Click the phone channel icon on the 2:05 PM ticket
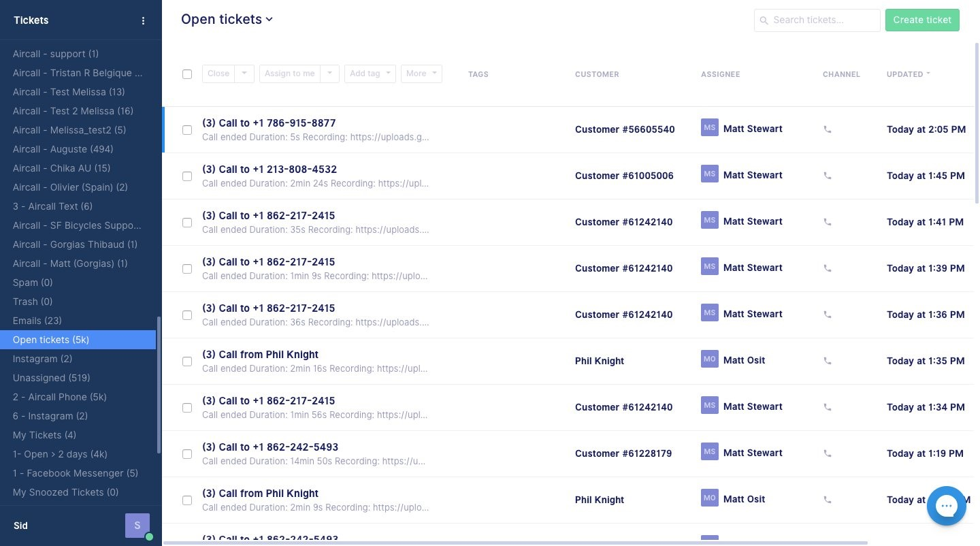This screenshot has width=980, height=546. pos(828,129)
